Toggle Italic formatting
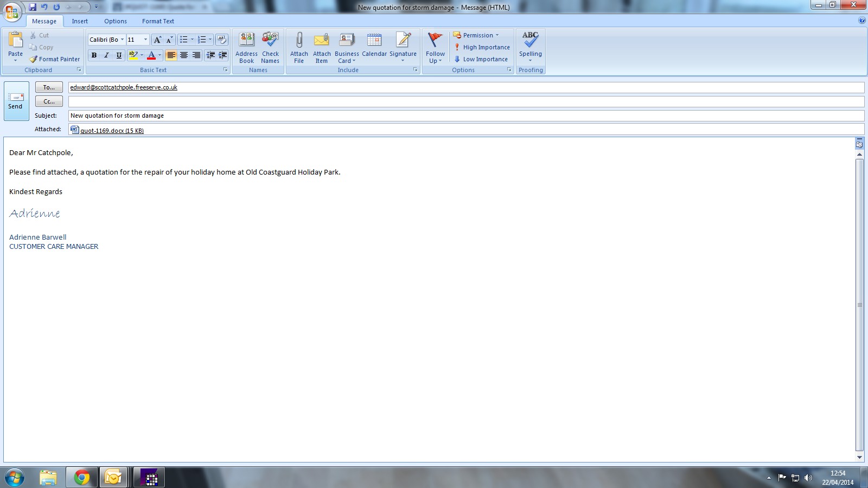 pyautogui.click(x=106, y=55)
